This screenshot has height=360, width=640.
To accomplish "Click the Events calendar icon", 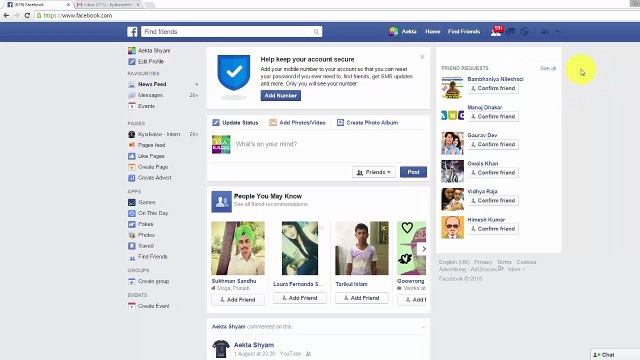I will pos(131,106).
